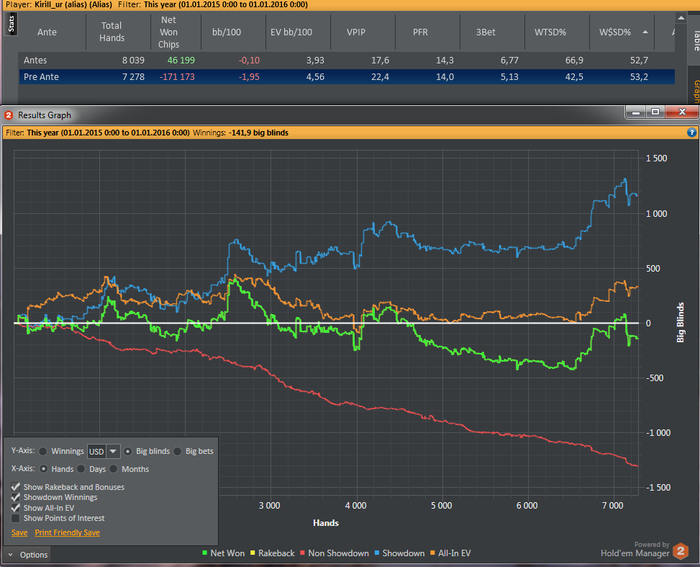Close the Results Graph window

tap(682, 112)
